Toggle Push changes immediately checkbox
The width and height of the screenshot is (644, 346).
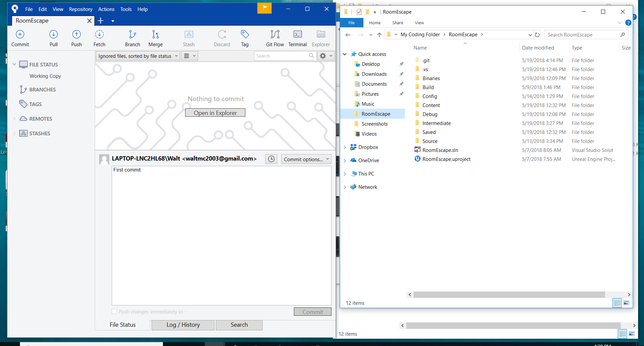(x=114, y=311)
